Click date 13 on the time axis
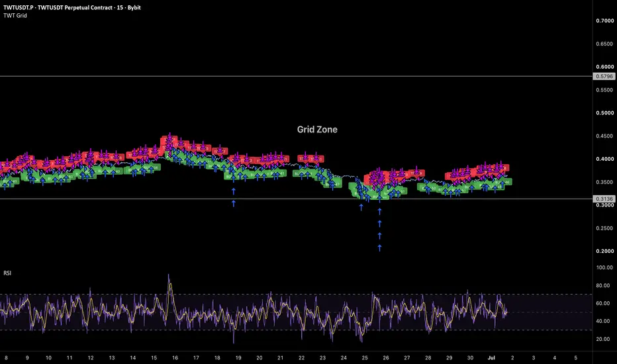The height and width of the screenshot is (364, 617). coord(112,357)
